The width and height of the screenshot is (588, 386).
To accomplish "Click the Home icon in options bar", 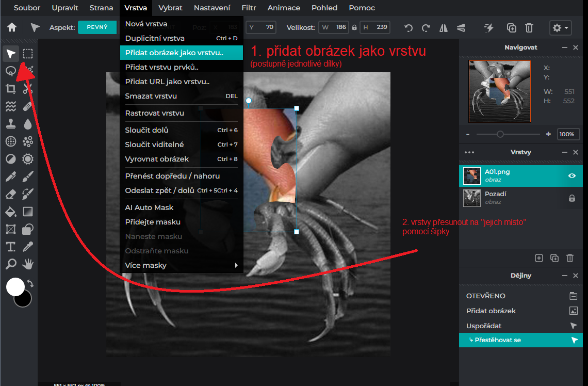I will (x=12, y=27).
